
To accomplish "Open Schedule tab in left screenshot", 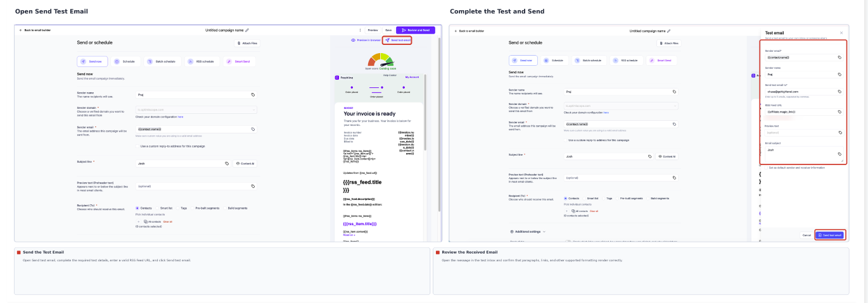I will pyautogui.click(x=125, y=61).
